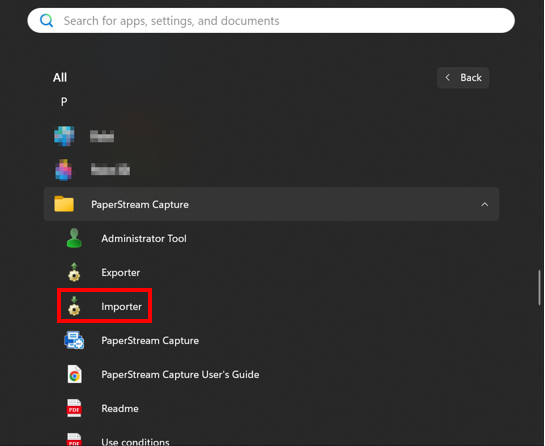The height and width of the screenshot is (446, 545).
Task: Open Readme via its PDF icon
Action: click(x=74, y=408)
